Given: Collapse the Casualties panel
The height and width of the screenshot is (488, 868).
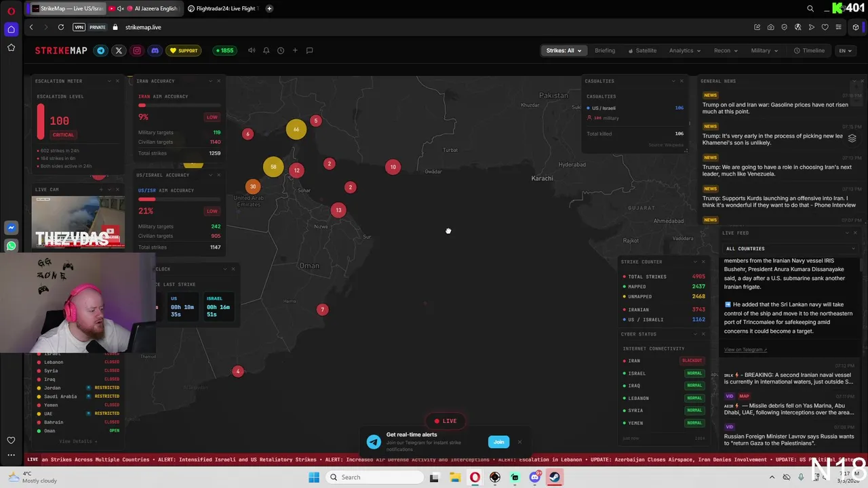Looking at the screenshot, I should 673,81.
